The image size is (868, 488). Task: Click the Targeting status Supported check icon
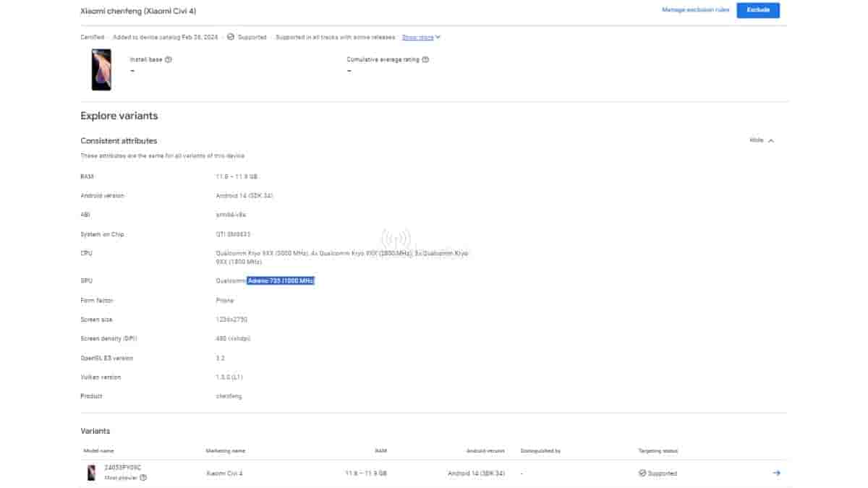point(642,474)
